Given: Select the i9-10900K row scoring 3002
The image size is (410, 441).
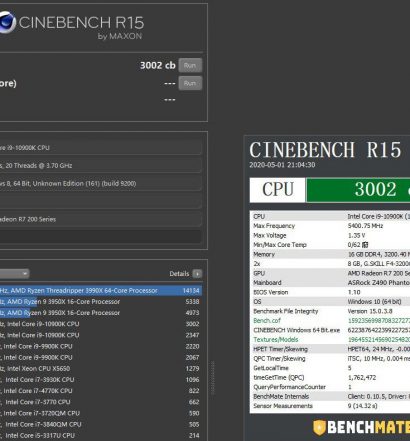Looking at the screenshot, I should pos(101,324).
